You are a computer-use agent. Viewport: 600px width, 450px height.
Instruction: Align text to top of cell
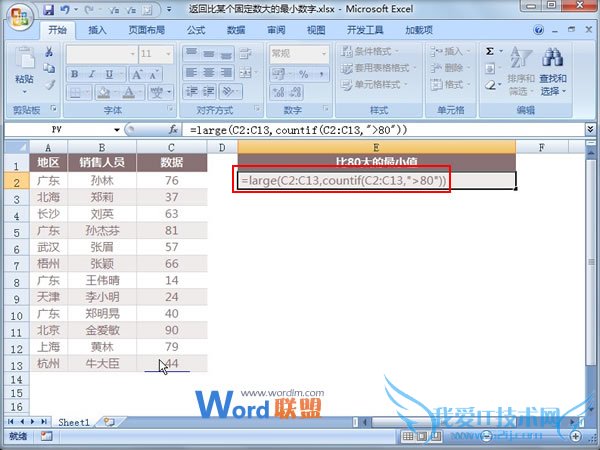191,54
